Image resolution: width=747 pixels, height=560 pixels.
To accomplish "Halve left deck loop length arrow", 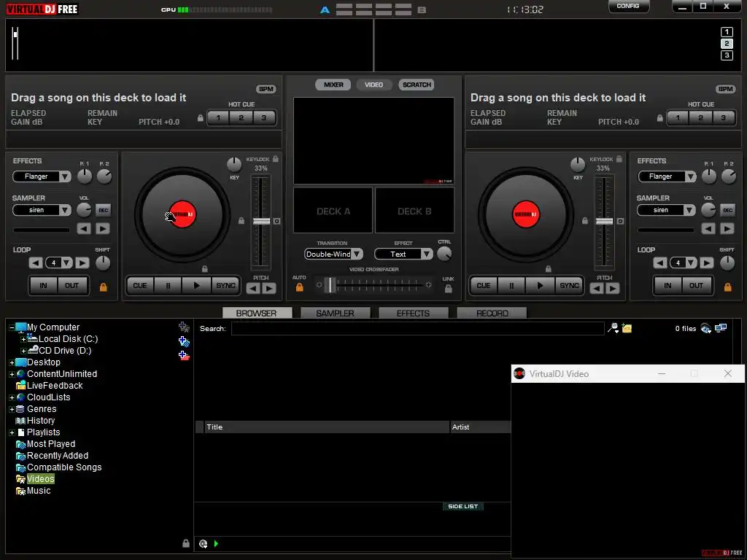I will [x=35, y=262].
